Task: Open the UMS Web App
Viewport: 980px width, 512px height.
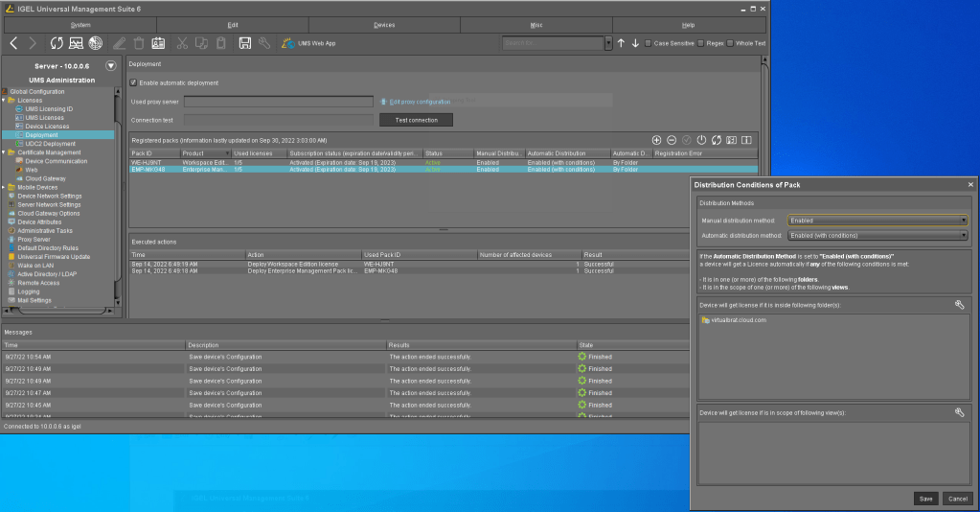Action: coord(308,43)
